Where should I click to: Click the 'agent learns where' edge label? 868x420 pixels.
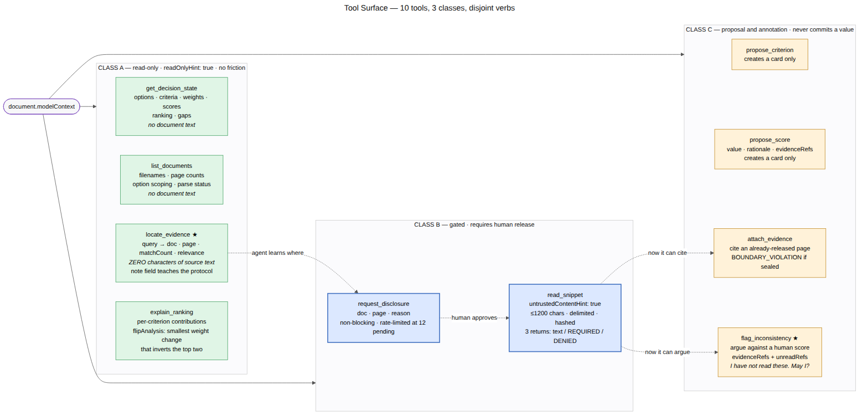pyautogui.click(x=277, y=253)
